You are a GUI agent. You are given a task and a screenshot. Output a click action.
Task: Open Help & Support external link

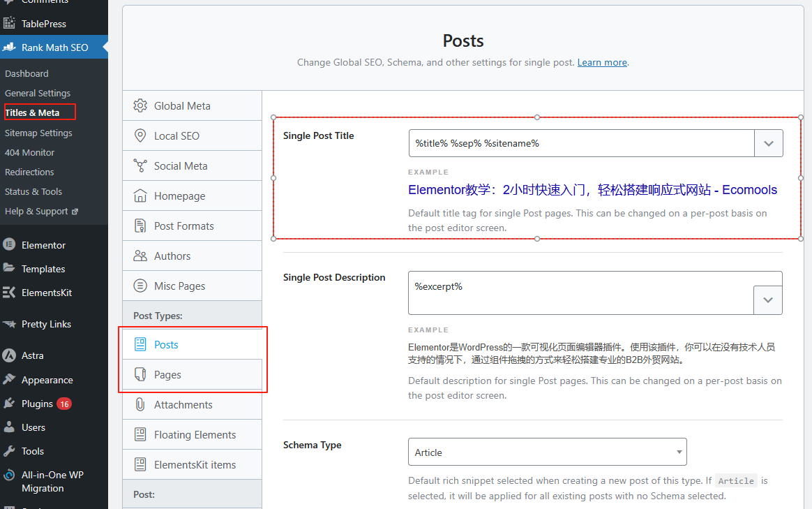[40, 211]
